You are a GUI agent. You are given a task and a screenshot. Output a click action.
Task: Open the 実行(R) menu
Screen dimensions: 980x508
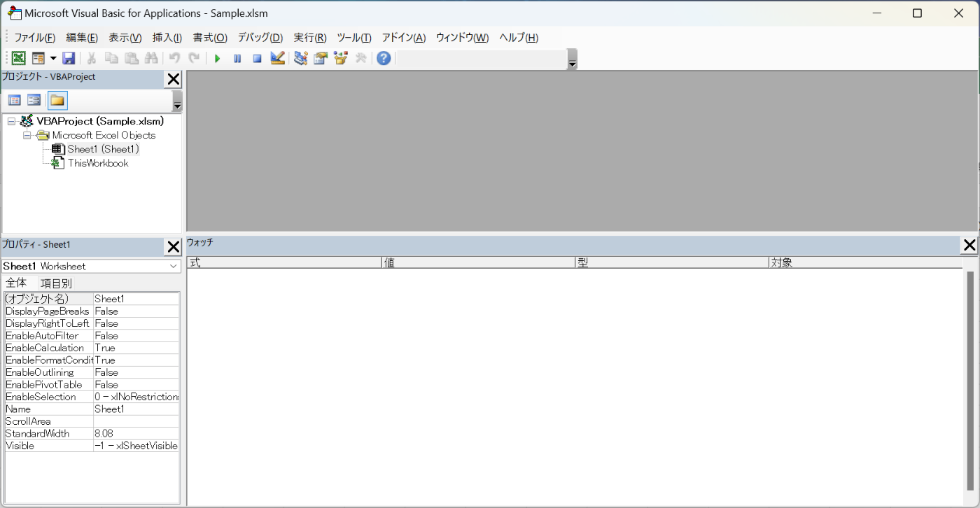[310, 38]
